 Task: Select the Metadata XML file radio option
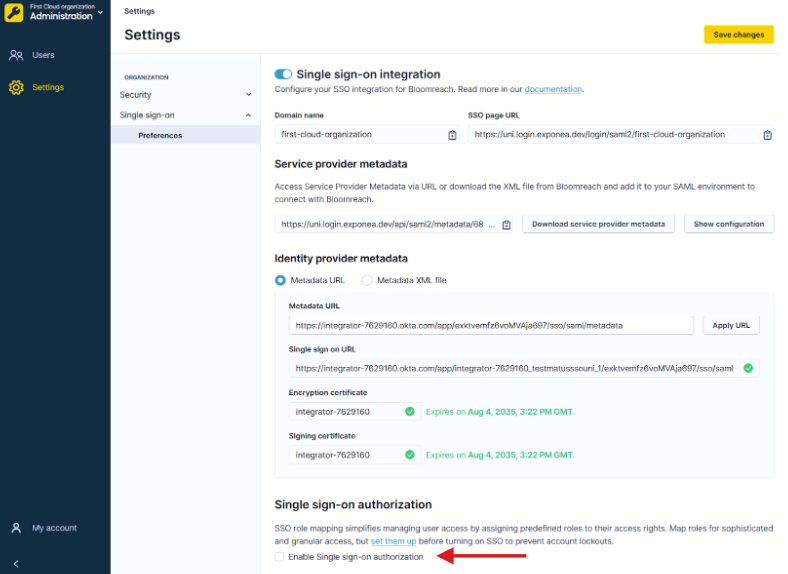click(367, 280)
